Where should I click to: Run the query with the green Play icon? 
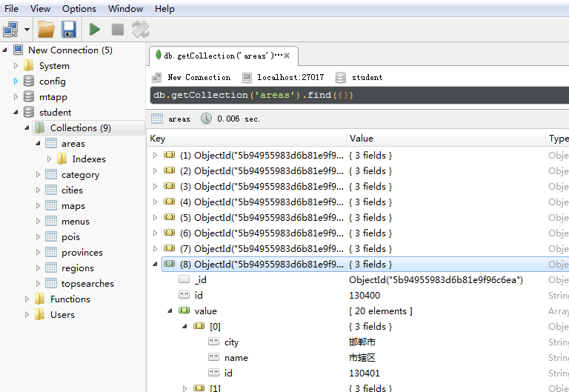95,30
